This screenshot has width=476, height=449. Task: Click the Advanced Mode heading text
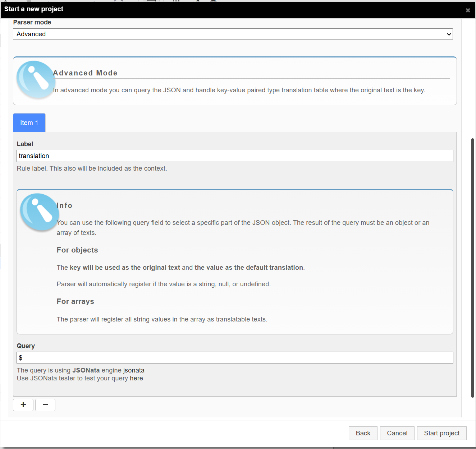(x=85, y=73)
